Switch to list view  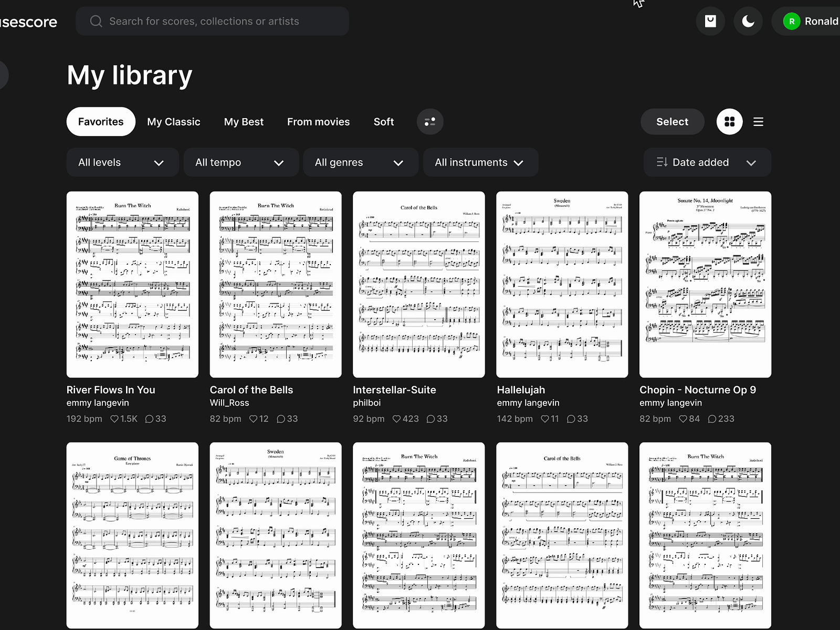(x=758, y=122)
